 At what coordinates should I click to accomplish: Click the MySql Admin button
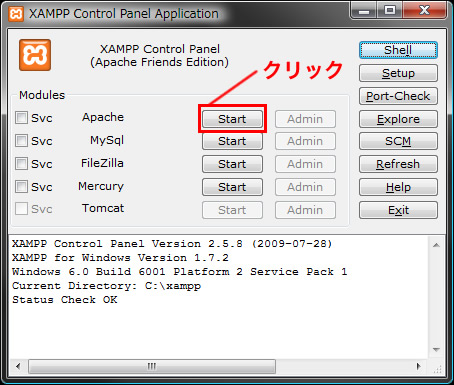click(305, 141)
